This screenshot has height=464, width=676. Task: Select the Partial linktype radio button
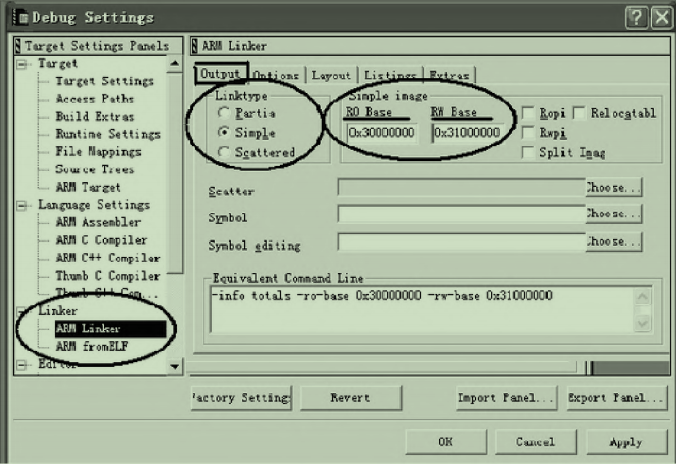223,113
